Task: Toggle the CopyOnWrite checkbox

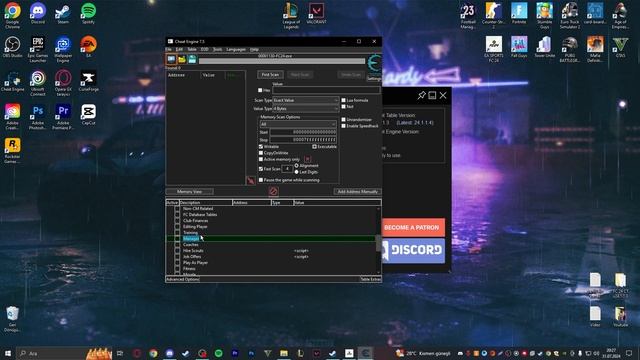Action: (x=261, y=153)
